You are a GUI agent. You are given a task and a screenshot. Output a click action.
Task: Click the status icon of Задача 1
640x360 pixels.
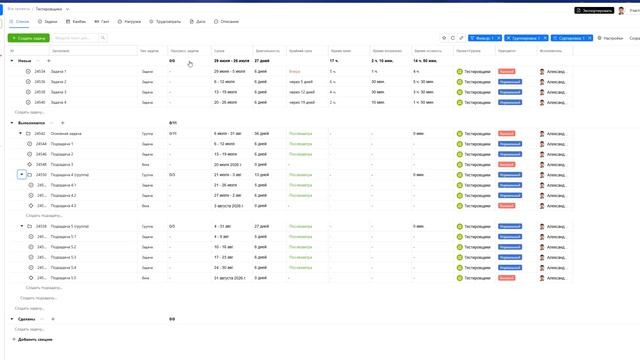[28, 71]
